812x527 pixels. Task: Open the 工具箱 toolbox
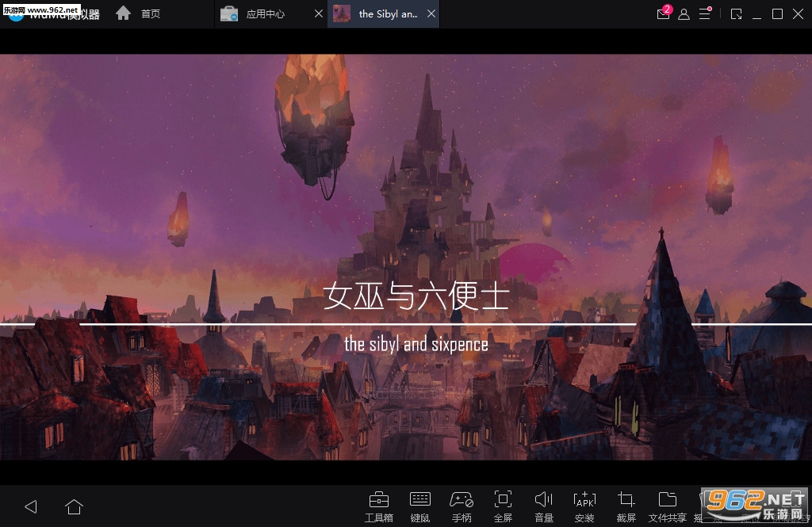coord(378,507)
